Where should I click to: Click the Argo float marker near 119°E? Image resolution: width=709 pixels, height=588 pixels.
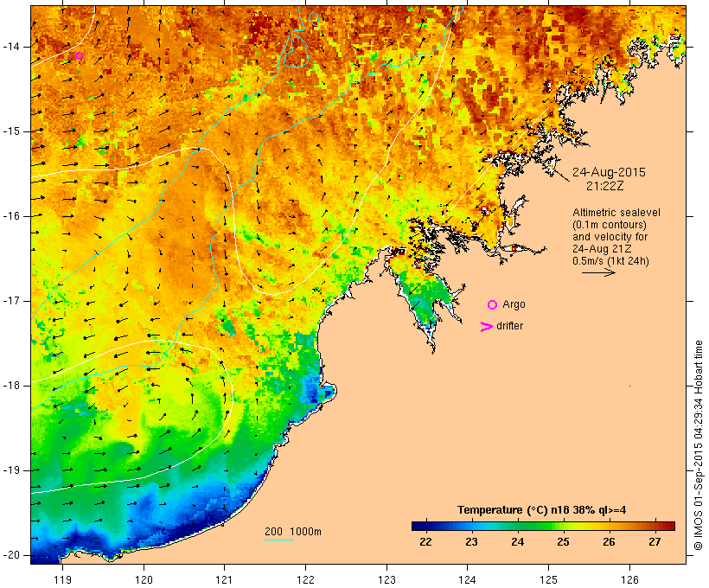click(x=80, y=56)
